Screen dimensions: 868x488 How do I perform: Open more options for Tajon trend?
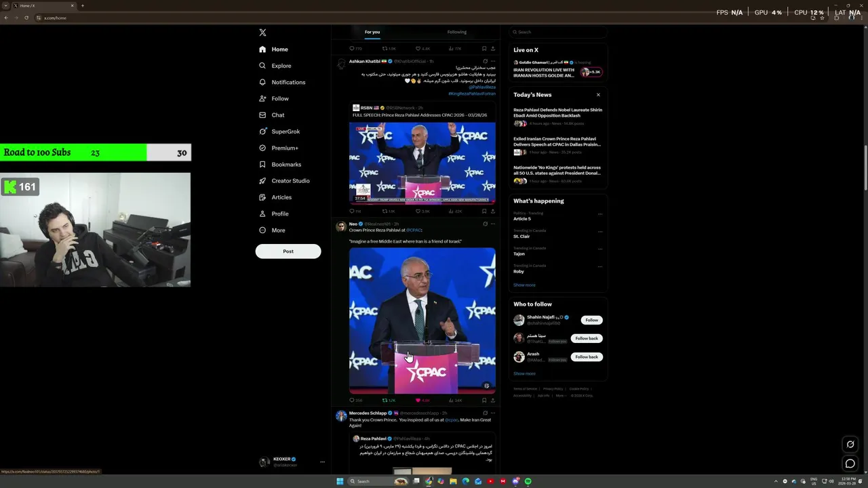click(x=600, y=249)
